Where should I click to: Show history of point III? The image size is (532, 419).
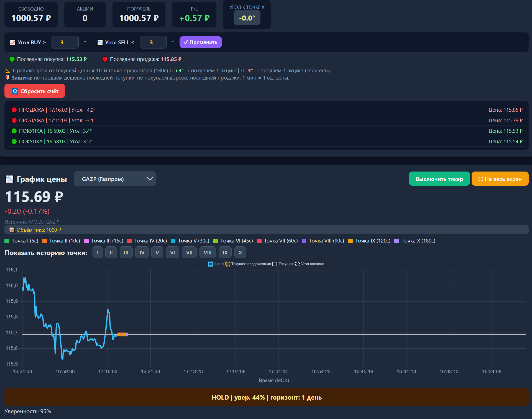tap(126, 252)
